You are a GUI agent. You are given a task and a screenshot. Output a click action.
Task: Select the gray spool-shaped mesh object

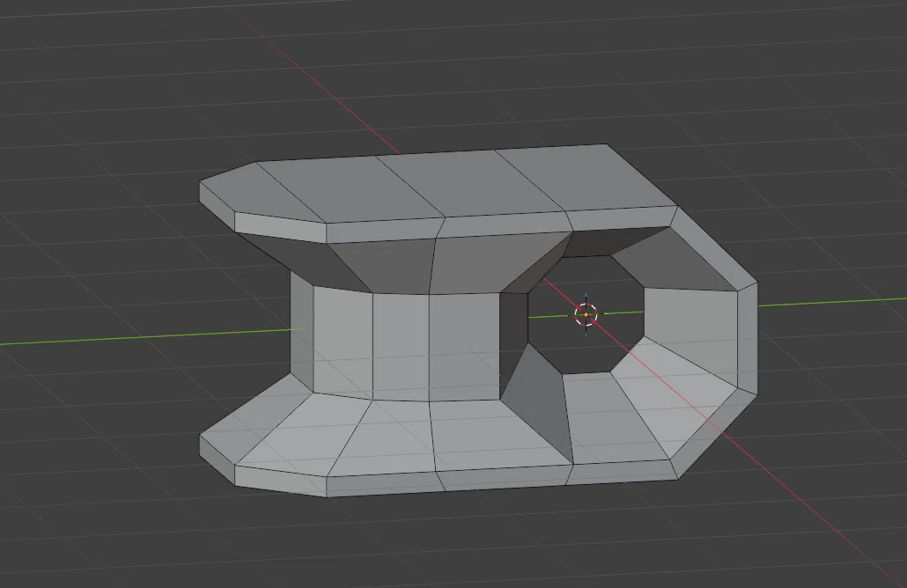[x=478, y=320]
